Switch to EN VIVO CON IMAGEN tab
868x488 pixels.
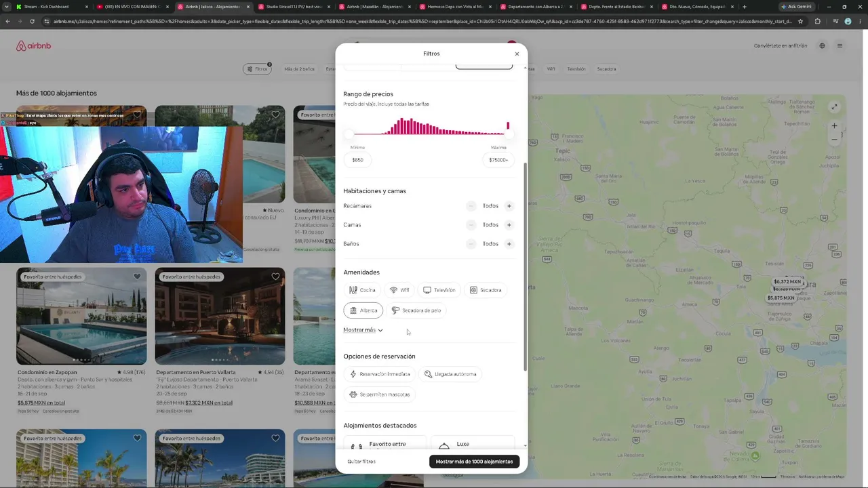pyautogui.click(x=132, y=7)
